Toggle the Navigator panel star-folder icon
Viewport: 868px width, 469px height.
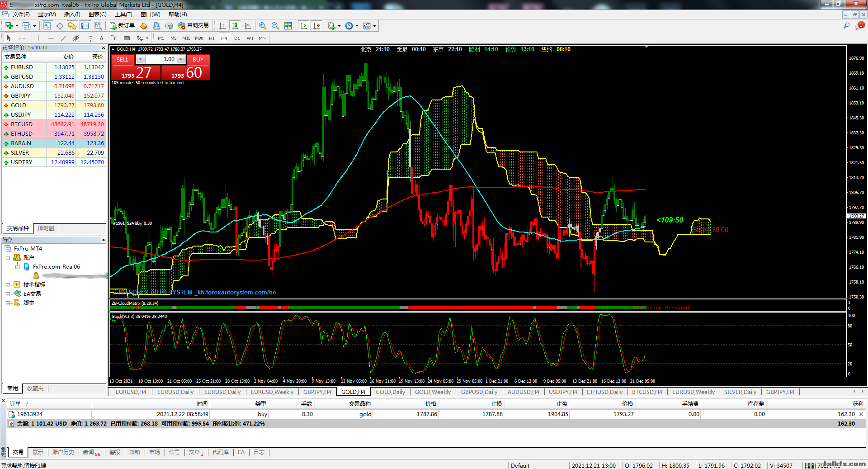coord(72,26)
